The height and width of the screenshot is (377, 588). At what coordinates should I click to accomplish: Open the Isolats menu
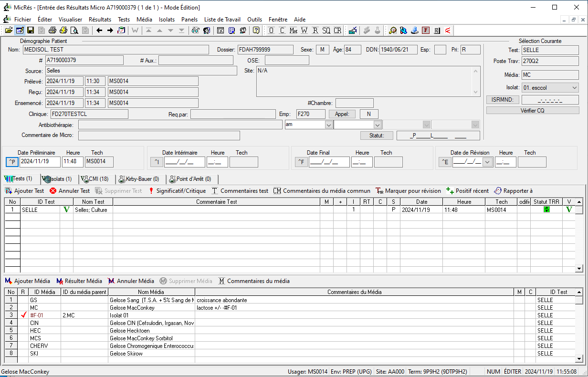(167, 20)
